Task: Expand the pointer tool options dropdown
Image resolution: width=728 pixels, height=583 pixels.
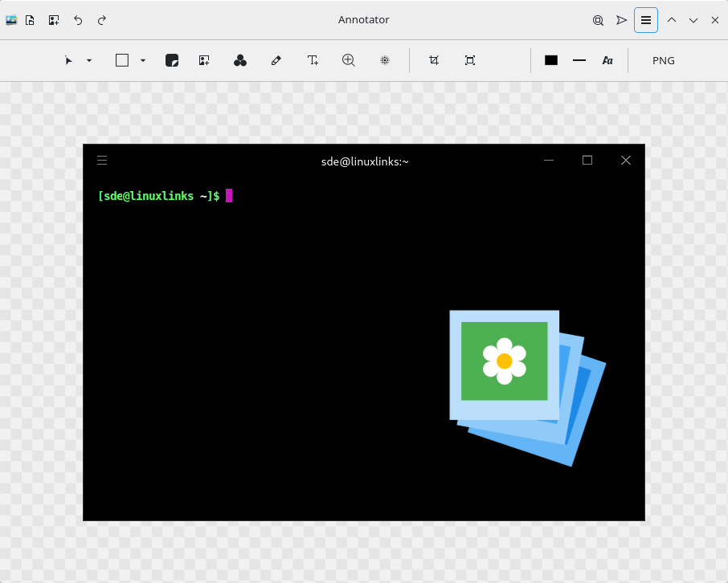Action: pos(88,60)
